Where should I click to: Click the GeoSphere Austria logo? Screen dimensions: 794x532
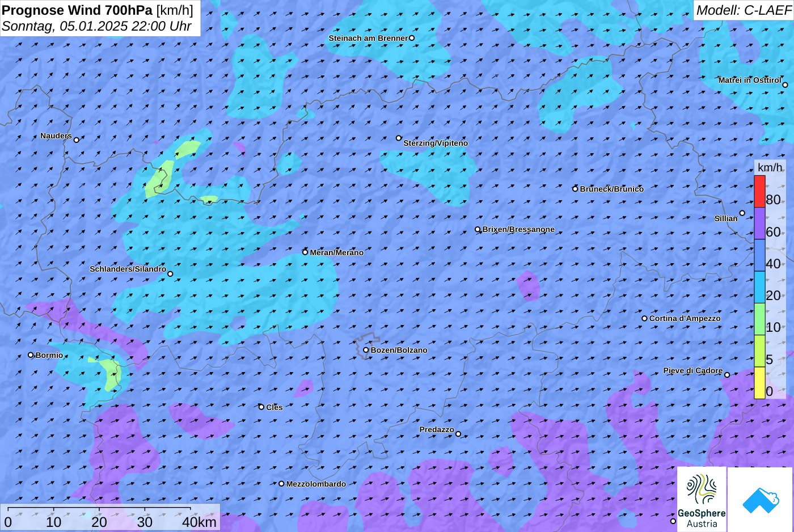pyautogui.click(x=702, y=499)
